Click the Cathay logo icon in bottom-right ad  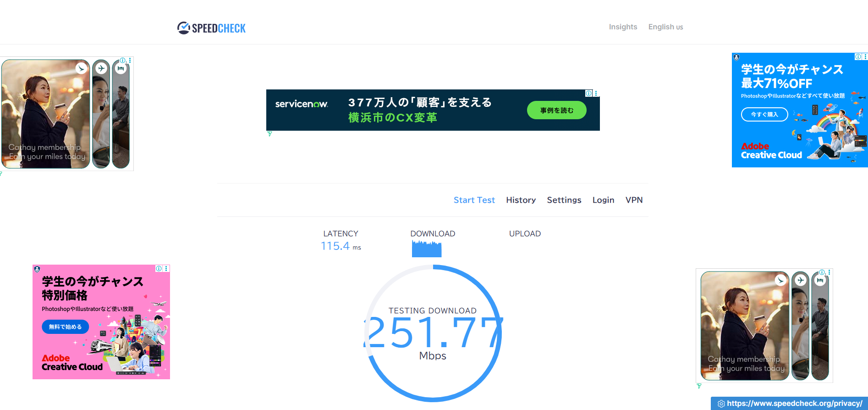[780, 280]
